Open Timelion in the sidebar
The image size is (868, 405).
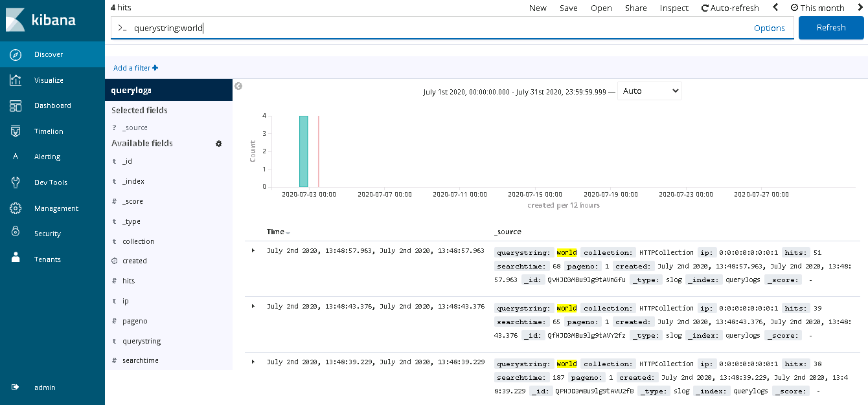pos(52,131)
